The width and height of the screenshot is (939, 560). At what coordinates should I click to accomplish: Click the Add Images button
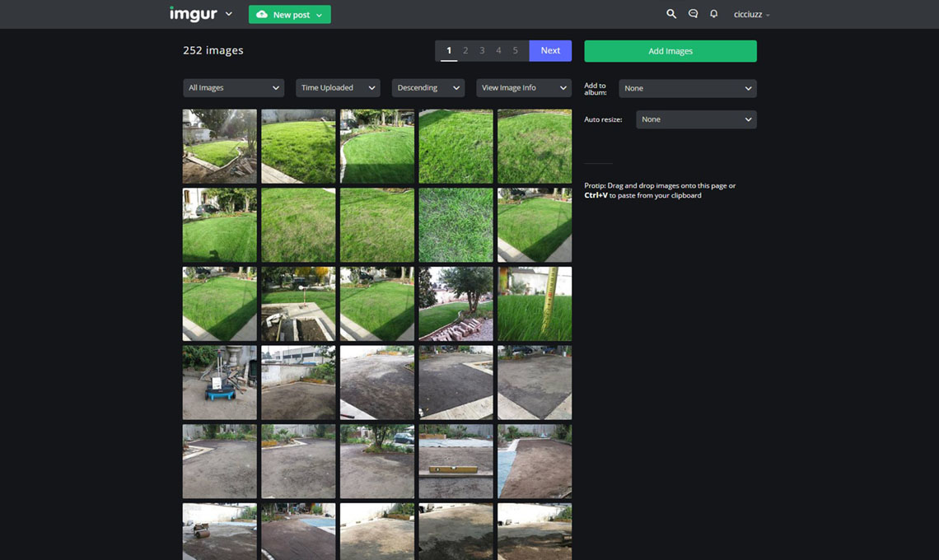pos(670,51)
